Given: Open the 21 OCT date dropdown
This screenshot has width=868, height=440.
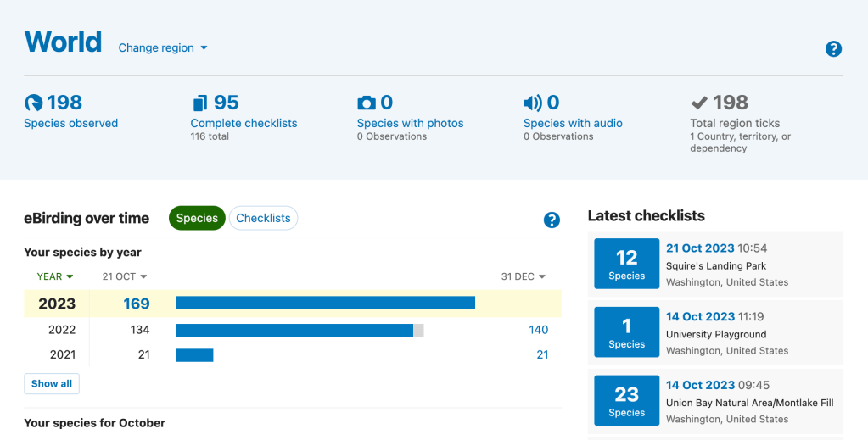Looking at the screenshot, I should click(x=125, y=276).
